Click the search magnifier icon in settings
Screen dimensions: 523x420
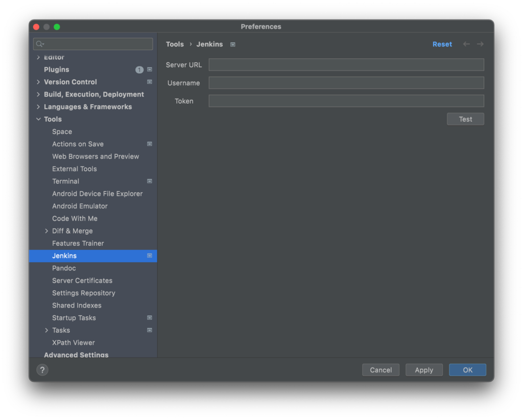(x=40, y=44)
